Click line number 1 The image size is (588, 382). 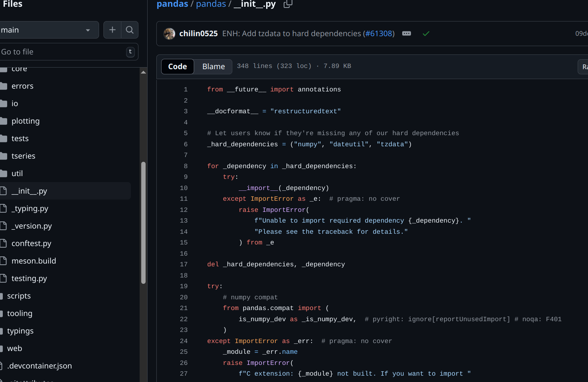click(x=185, y=89)
